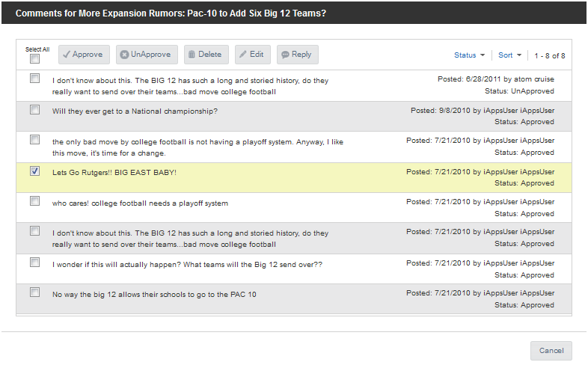Click the Delete trash button
588x371 pixels.
[x=206, y=55]
